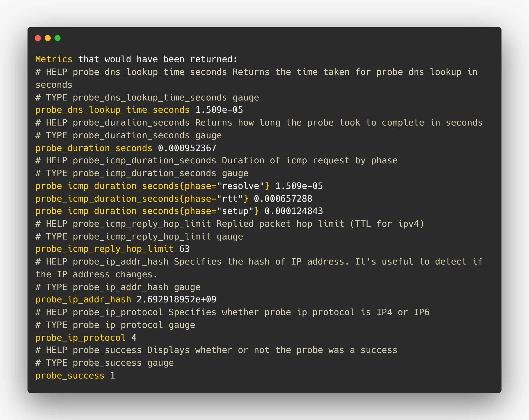529x420 pixels.
Task: Click the value 0.000952367
Action: (187, 148)
